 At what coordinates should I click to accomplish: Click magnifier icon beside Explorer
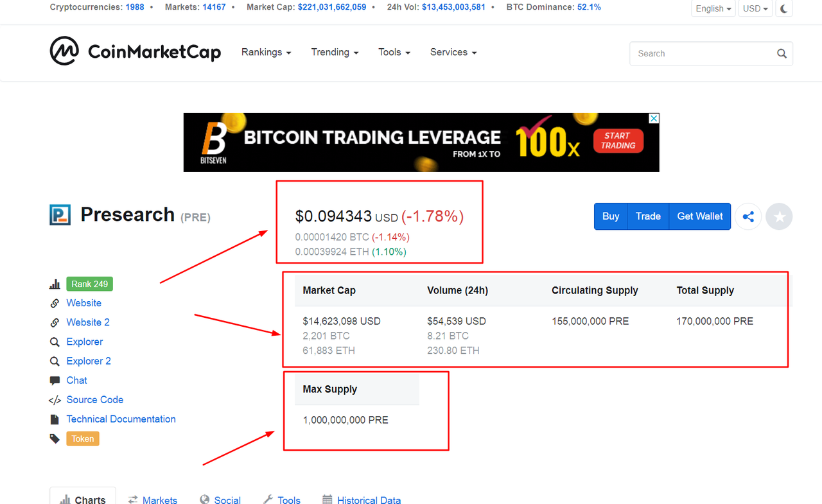tap(55, 342)
